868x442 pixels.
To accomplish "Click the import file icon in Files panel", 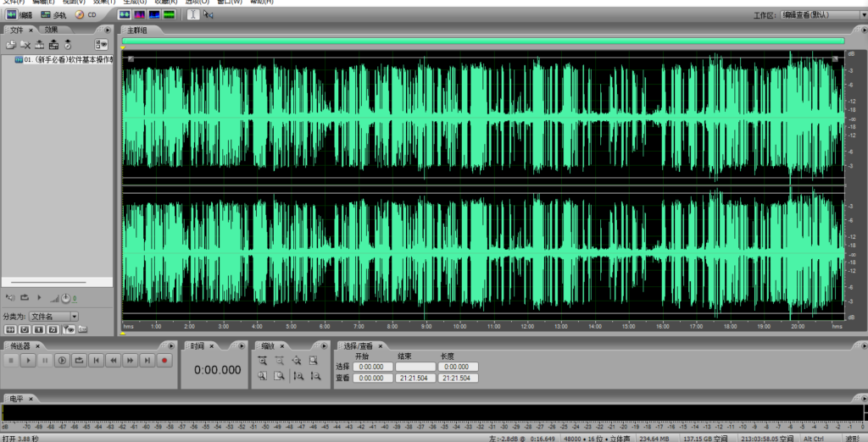I will point(11,44).
